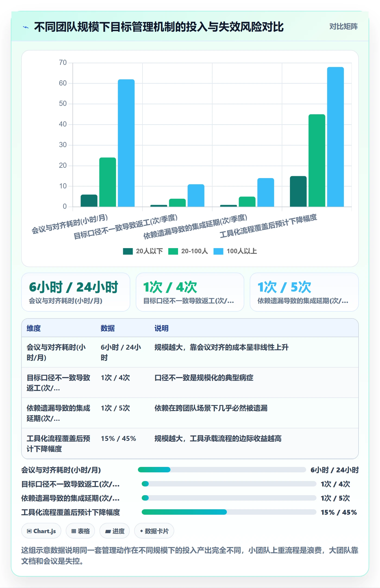Click the 说明 column header

point(161,328)
